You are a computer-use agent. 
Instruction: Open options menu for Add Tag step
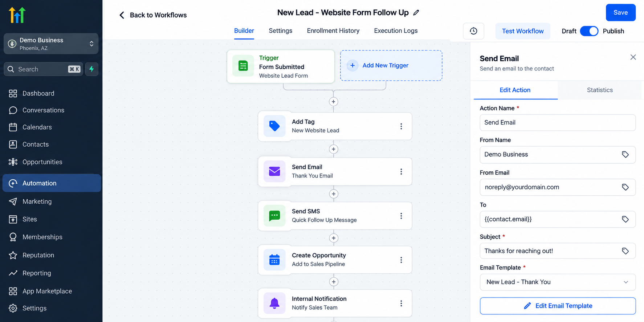click(401, 126)
